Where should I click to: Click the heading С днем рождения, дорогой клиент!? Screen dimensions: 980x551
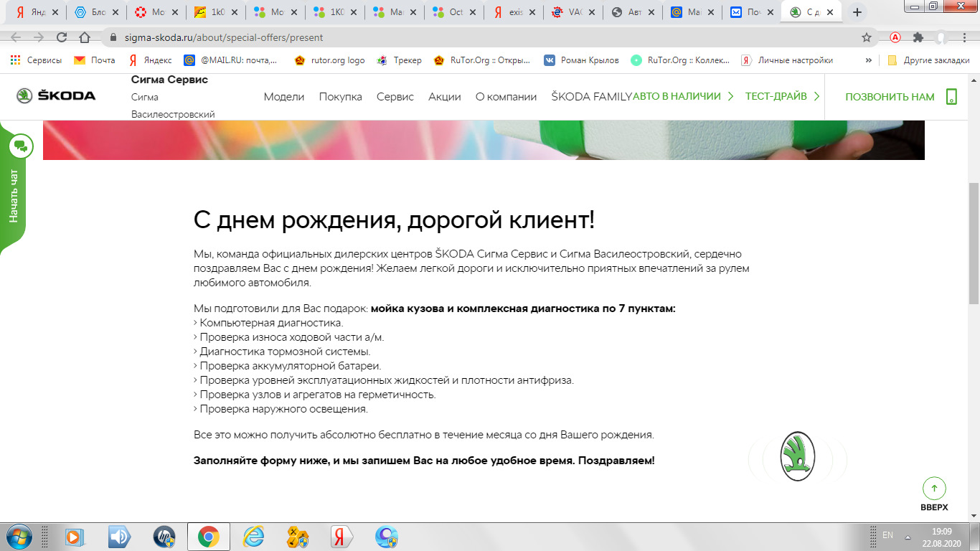click(394, 220)
